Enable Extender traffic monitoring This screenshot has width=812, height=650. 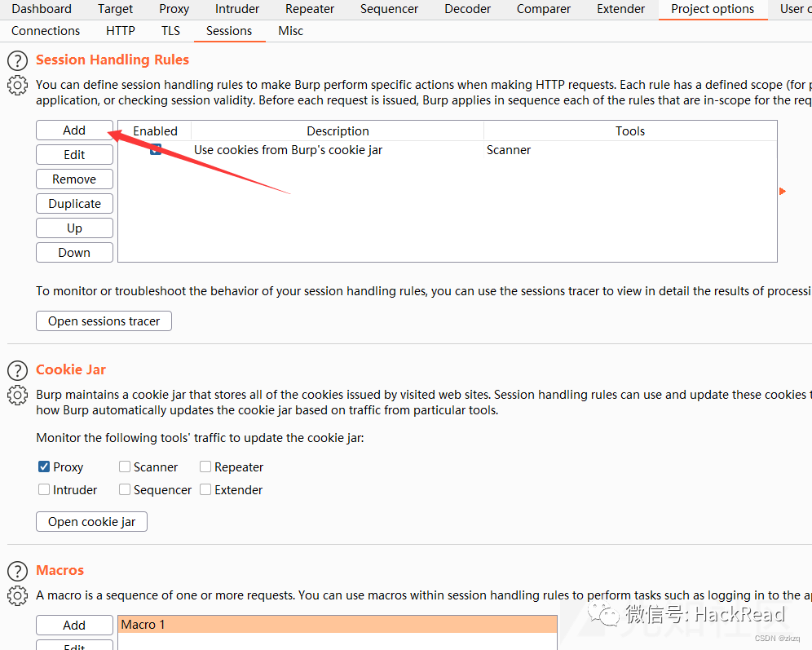pos(205,489)
